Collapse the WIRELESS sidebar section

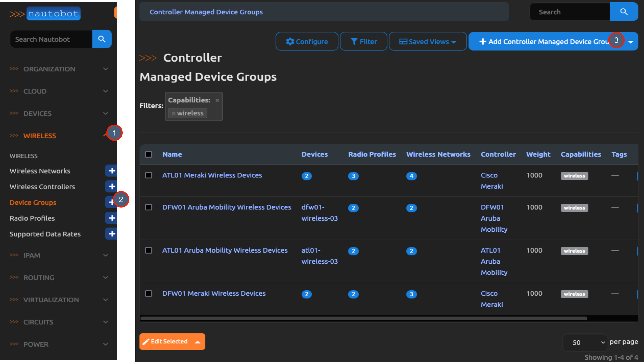[x=40, y=136]
